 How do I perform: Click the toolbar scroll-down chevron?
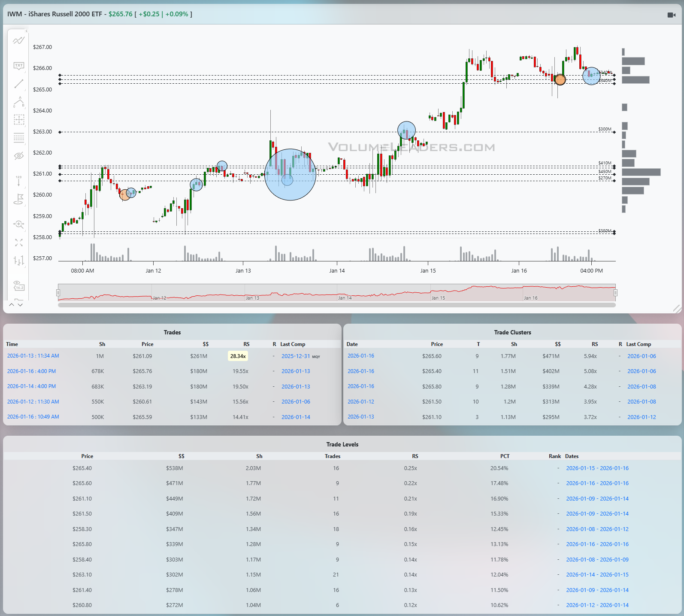coord(20,304)
